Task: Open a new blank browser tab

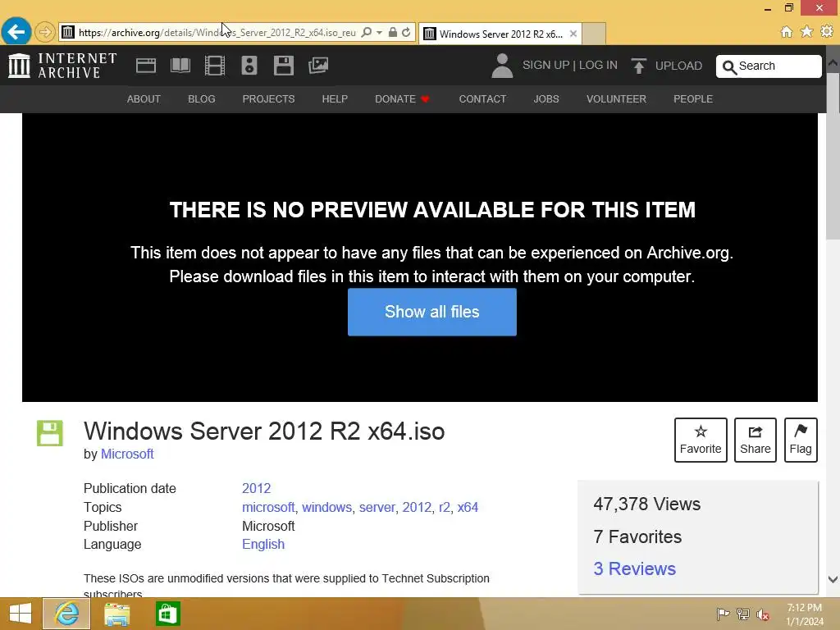Action: coord(594,34)
